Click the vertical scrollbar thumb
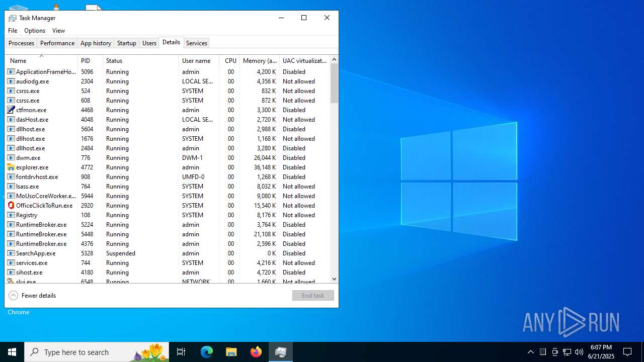This screenshot has height=362, width=644. 334,83
